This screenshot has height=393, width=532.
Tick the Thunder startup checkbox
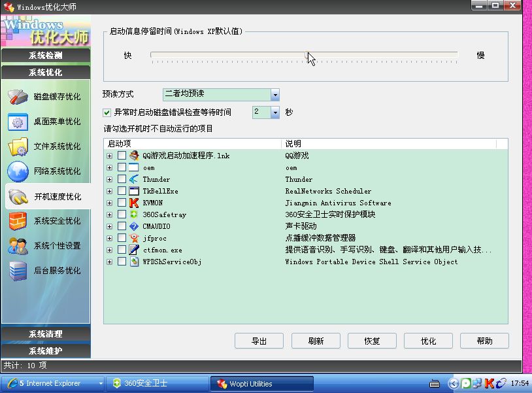click(x=122, y=179)
